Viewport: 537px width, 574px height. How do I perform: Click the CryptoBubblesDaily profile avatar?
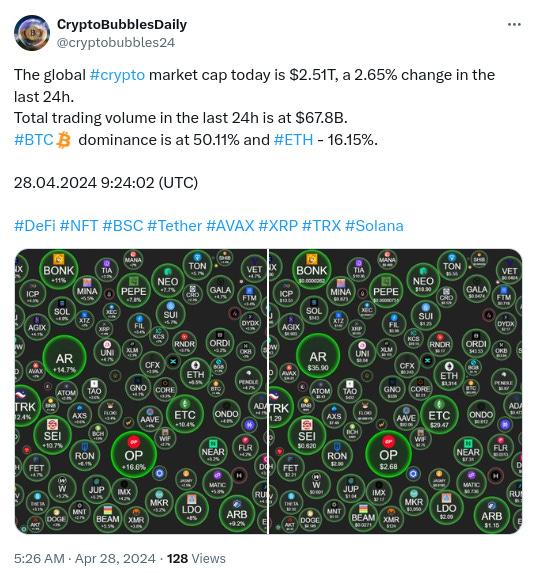coord(32,33)
